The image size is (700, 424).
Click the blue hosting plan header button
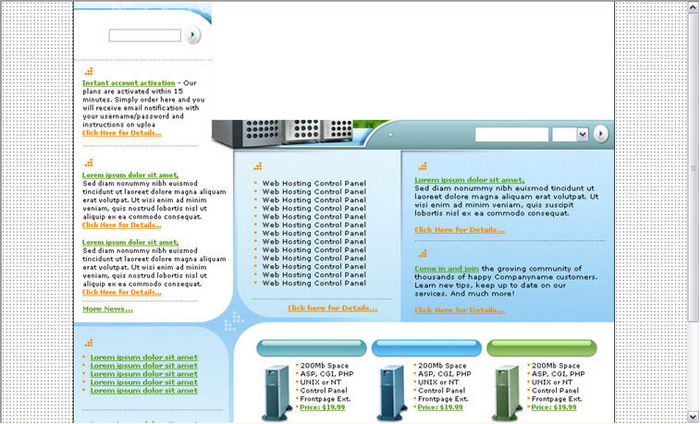point(424,348)
